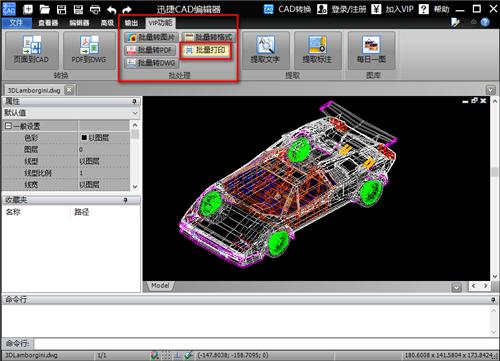
Task: Open the PDF到DWG converter
Action: [89, 50]
